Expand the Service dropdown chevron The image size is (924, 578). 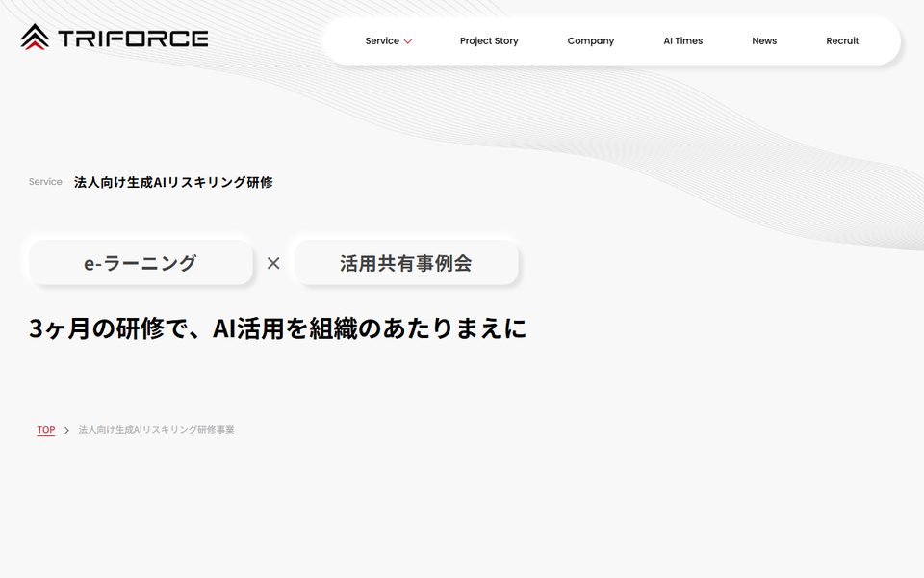[x=408, y=41]
